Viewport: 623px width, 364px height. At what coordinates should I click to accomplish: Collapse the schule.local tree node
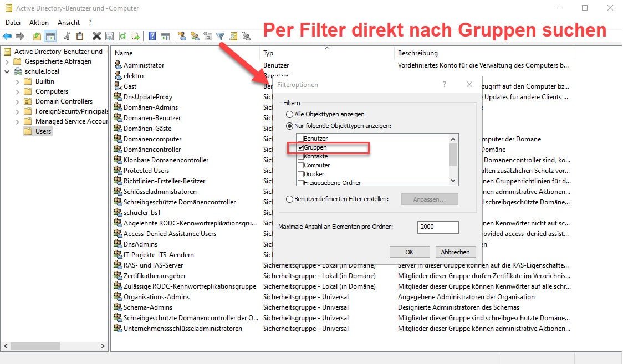coord(7,71)
